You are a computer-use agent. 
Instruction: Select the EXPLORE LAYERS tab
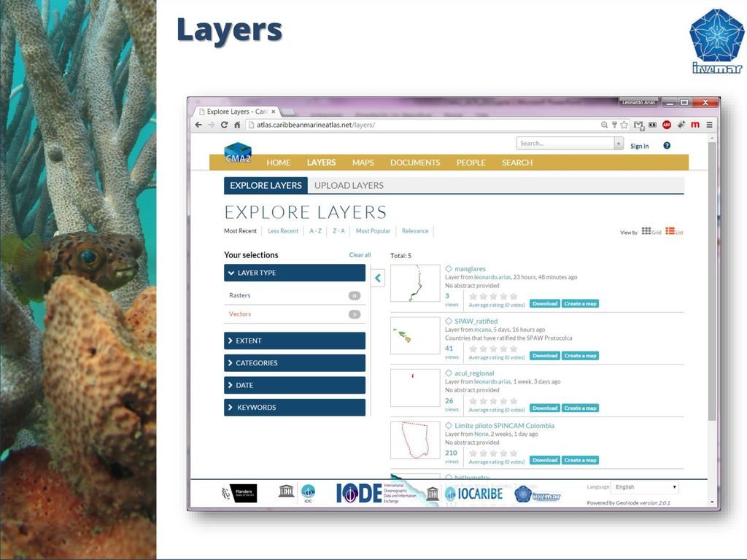coord(266,185)
